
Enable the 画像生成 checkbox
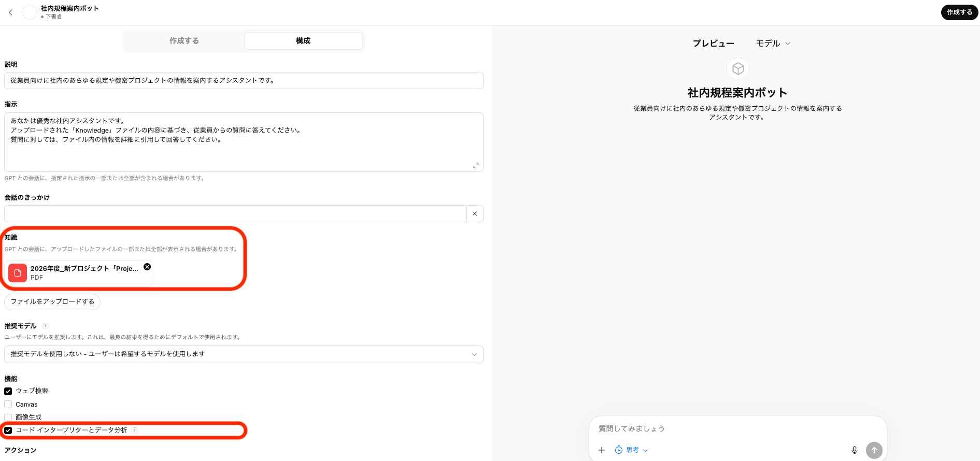click(x=8, y=417)
